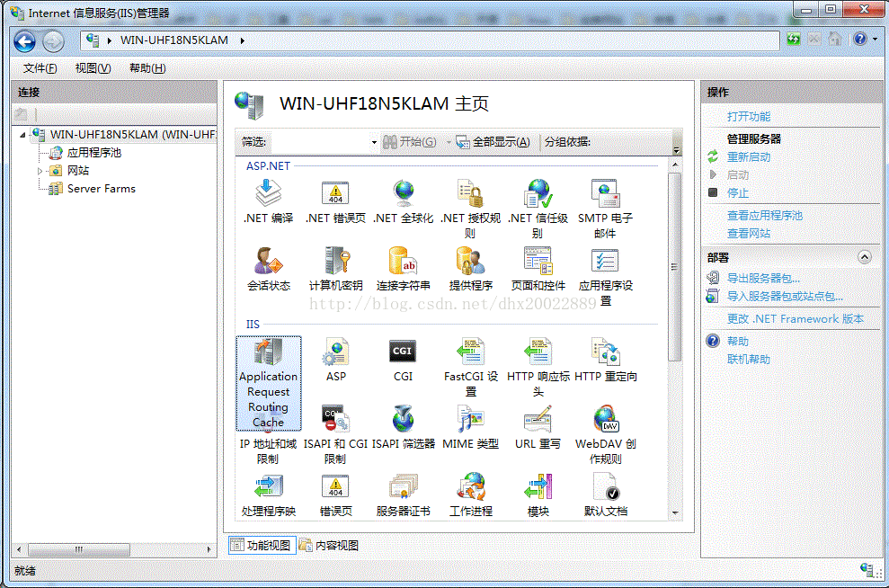Open the WebDAV 创作规则 icon
Screen dimensions: 889x588
[606, 419]
